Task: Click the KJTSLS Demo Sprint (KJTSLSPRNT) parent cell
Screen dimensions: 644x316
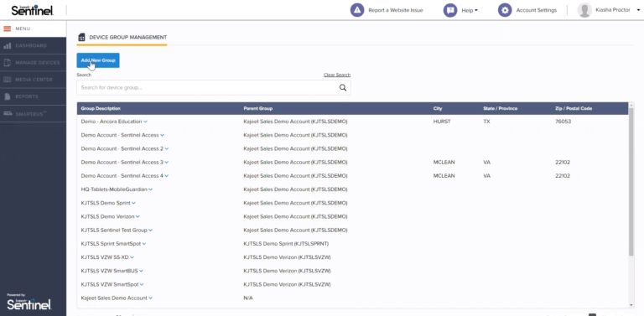Action: click(286, 244)
